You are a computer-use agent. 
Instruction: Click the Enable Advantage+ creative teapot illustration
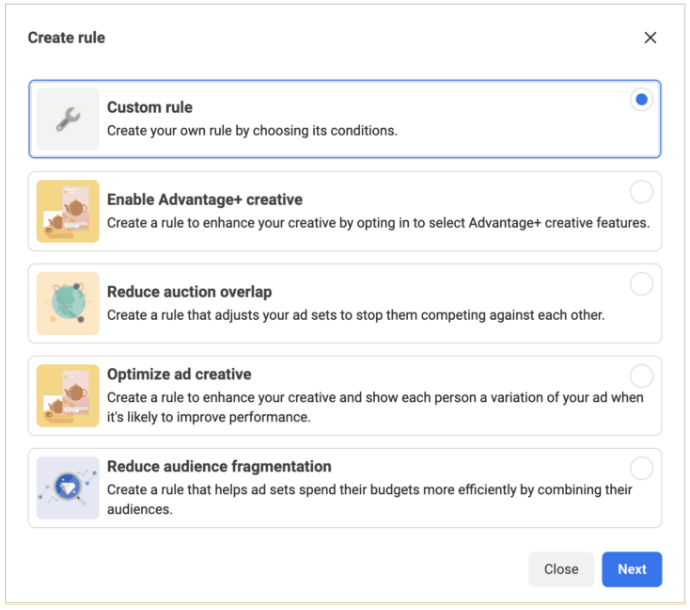click(x=68, y=211)
